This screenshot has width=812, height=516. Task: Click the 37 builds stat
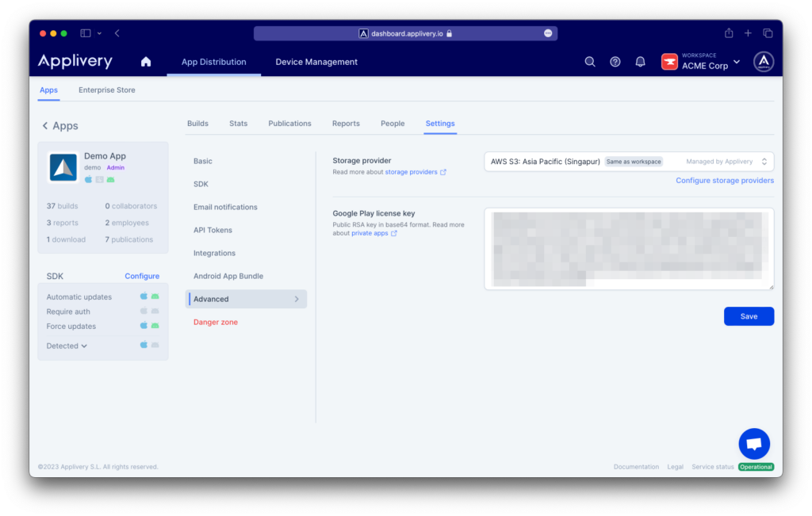62,206
